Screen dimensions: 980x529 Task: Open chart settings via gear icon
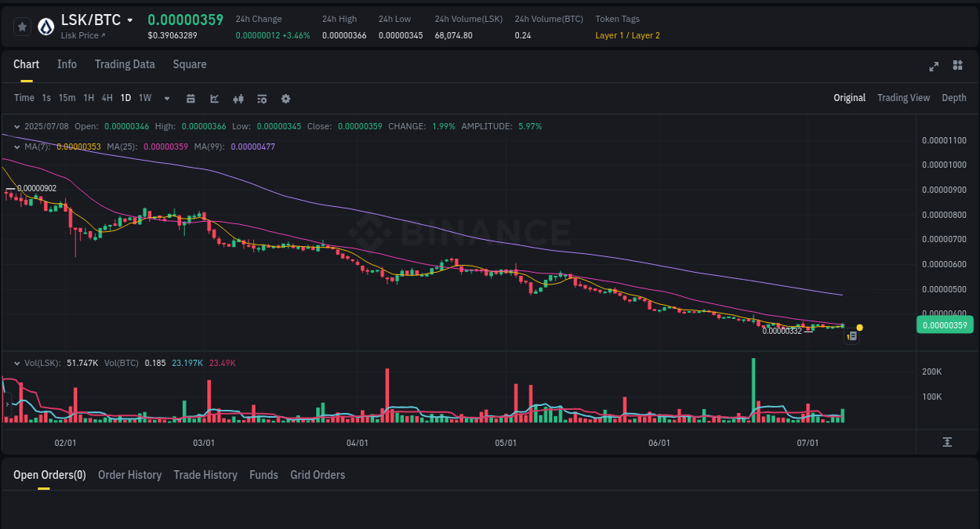coord(285,98)
